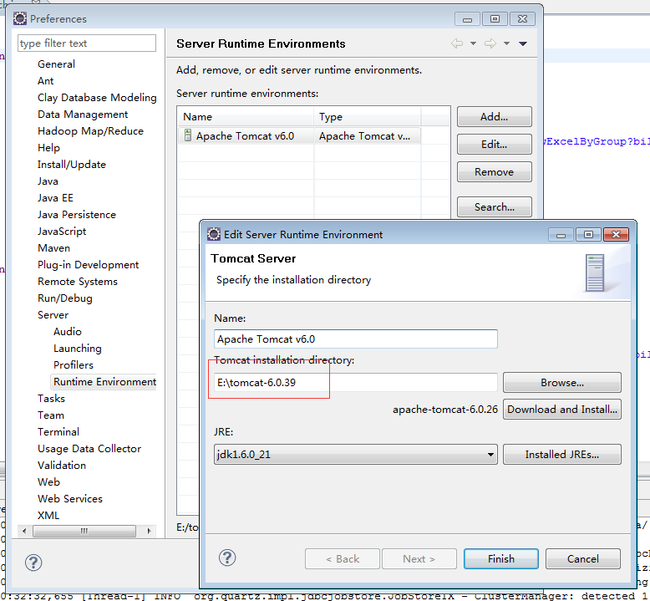Screen dimensions: 650x601
Task: Click Installed JREs... button
Action: pyautogui.click(x=562, y=454)
